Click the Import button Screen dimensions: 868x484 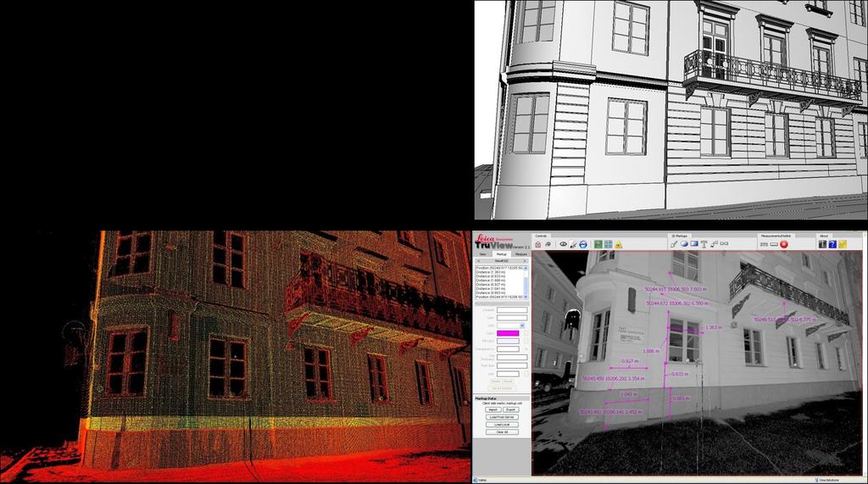(x=493, y=409)
